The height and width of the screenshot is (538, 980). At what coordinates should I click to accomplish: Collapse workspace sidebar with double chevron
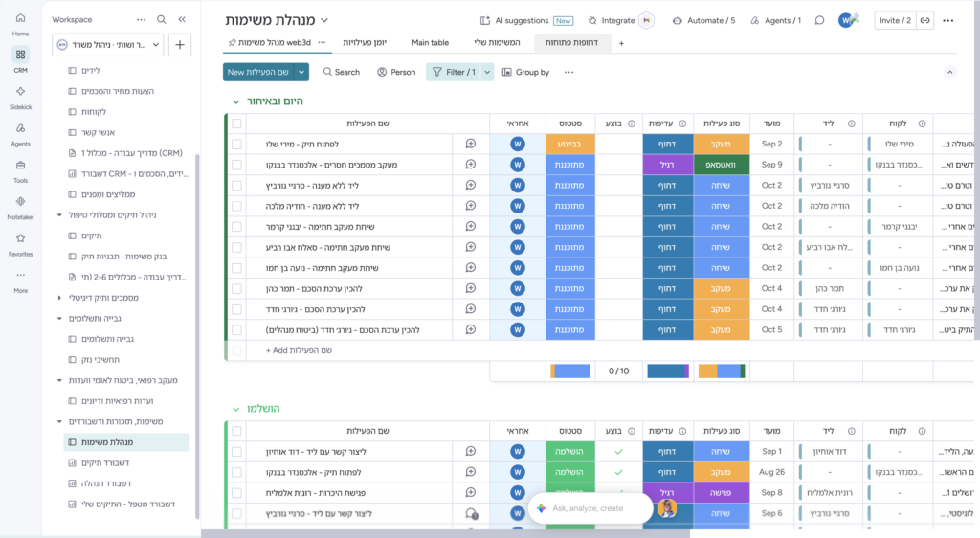[182, 19]
